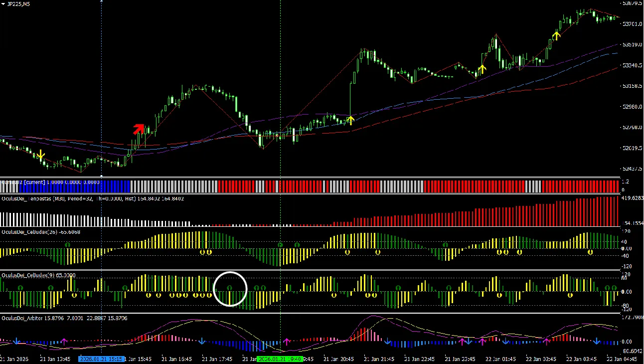Select the Arbiter blue down arrow above 21 Jan 17:45
This screenshot has height=364, width=644.
pos(202,341)
